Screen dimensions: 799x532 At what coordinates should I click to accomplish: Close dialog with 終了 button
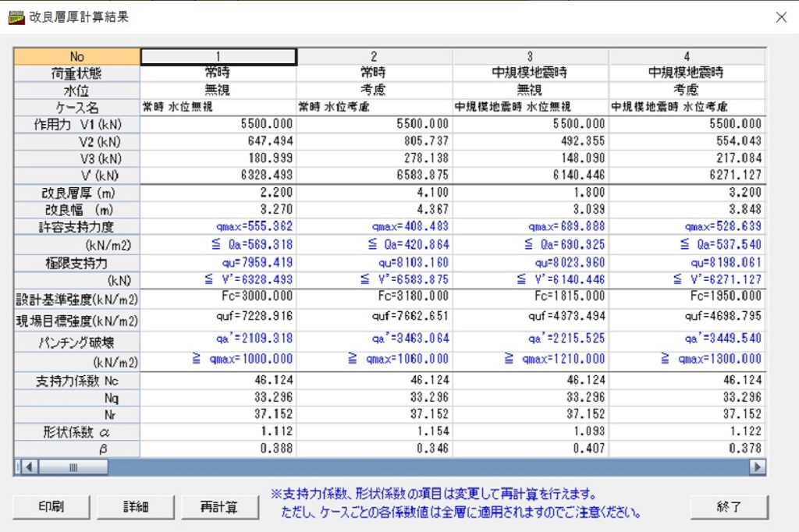coord(729,506)
